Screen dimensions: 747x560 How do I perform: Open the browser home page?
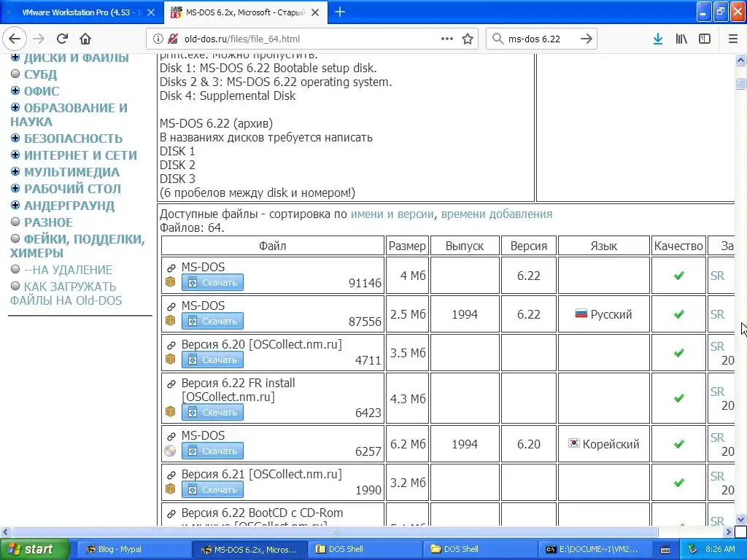pyautogui.click(x=85, y=39)
